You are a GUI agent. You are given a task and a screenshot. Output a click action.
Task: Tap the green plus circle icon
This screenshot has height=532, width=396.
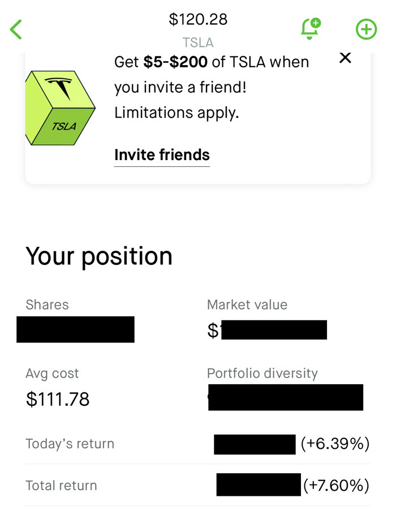click(x=366, y=29)
